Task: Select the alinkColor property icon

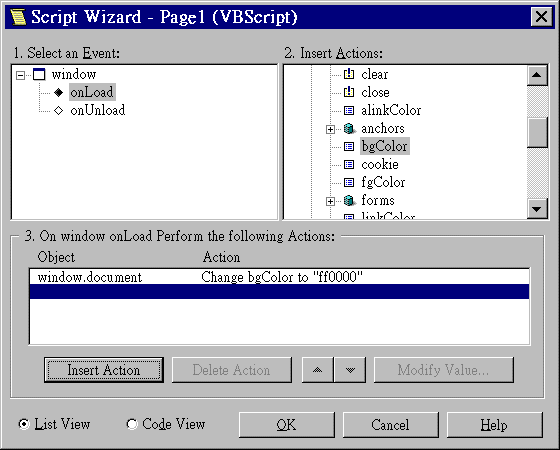Action: coord(349,110)
